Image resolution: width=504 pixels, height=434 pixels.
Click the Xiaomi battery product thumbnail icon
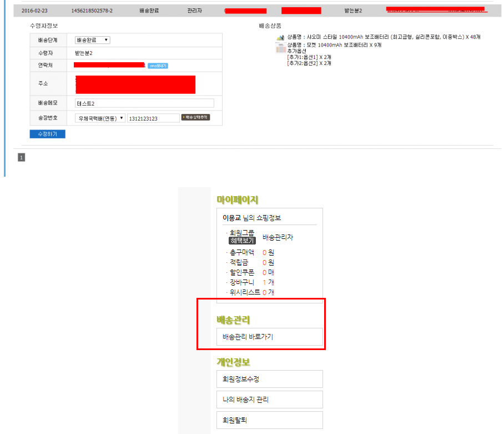280,37
